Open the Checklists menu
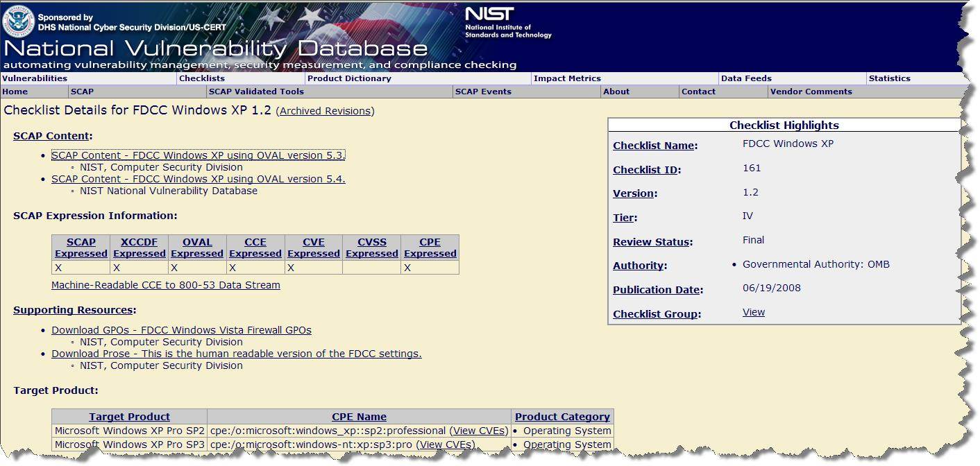This screenshot has height=466, width=980. [x=202, y=78]
